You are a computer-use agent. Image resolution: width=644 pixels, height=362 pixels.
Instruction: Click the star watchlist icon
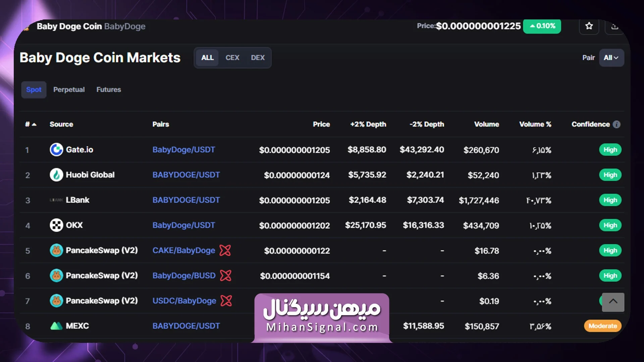click(x=589, y=26)
